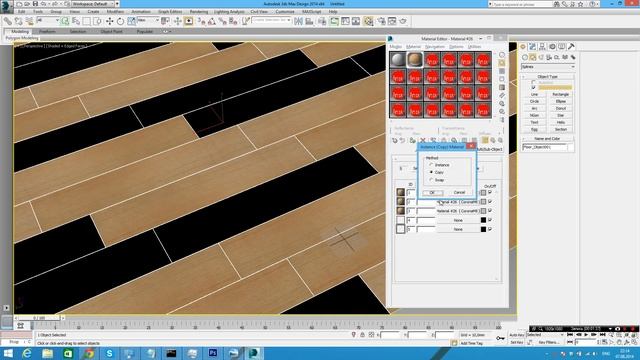Open the selection filter All dropdown
The height and width of the screenshot is (360, 640).
[x=47, y=20]
